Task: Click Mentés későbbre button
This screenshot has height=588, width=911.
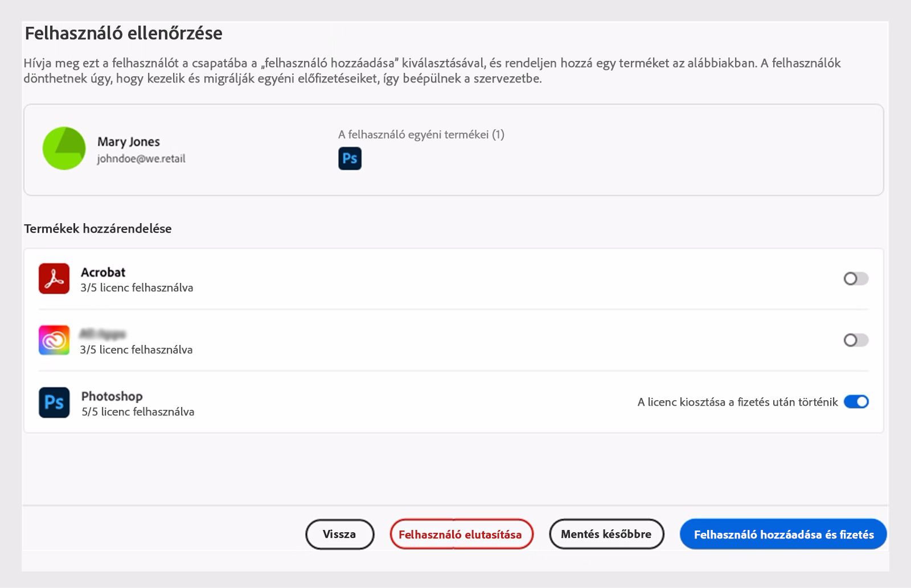Action: [x=606, y=534]
